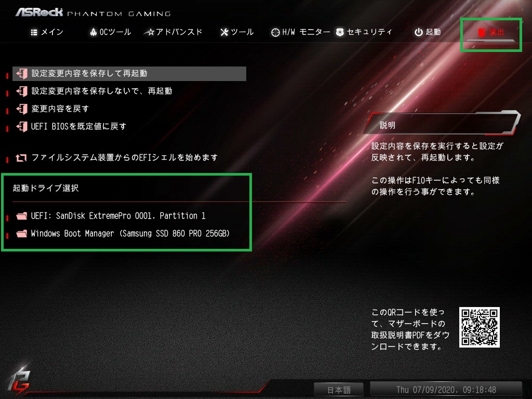Click the Windows Boot Manager folder icon
Viewport: 532px width, 399px height.
(21, 233)
